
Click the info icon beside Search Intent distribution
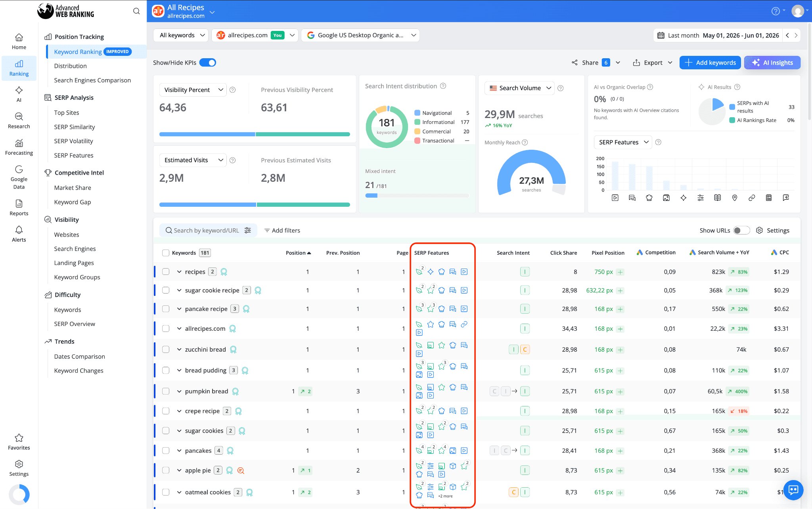tap(443, 86)
